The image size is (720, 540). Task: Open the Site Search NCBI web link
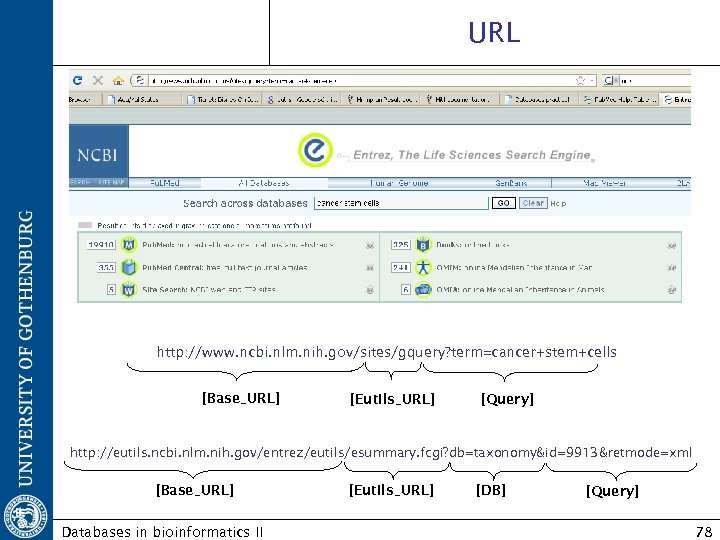tap(208, 290)
